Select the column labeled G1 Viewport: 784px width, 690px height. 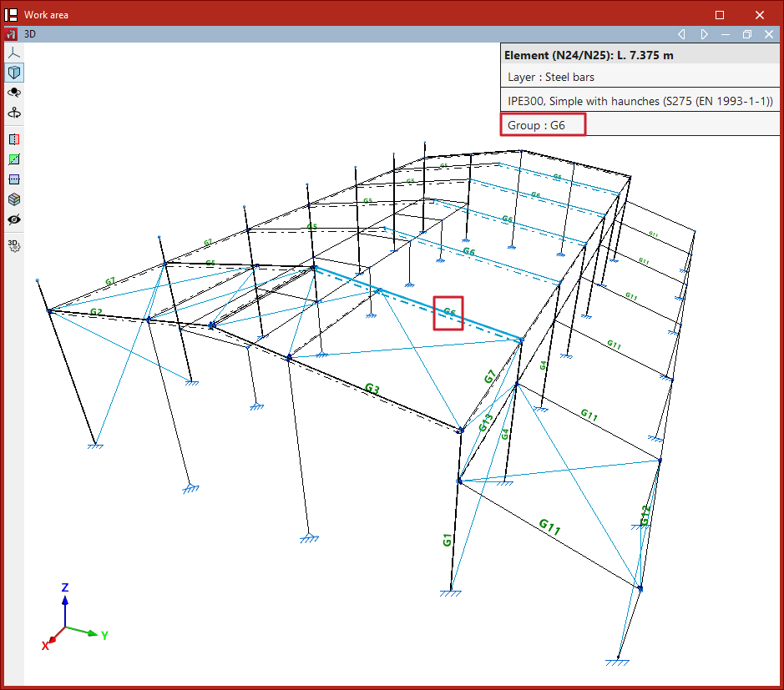(447, 540)
